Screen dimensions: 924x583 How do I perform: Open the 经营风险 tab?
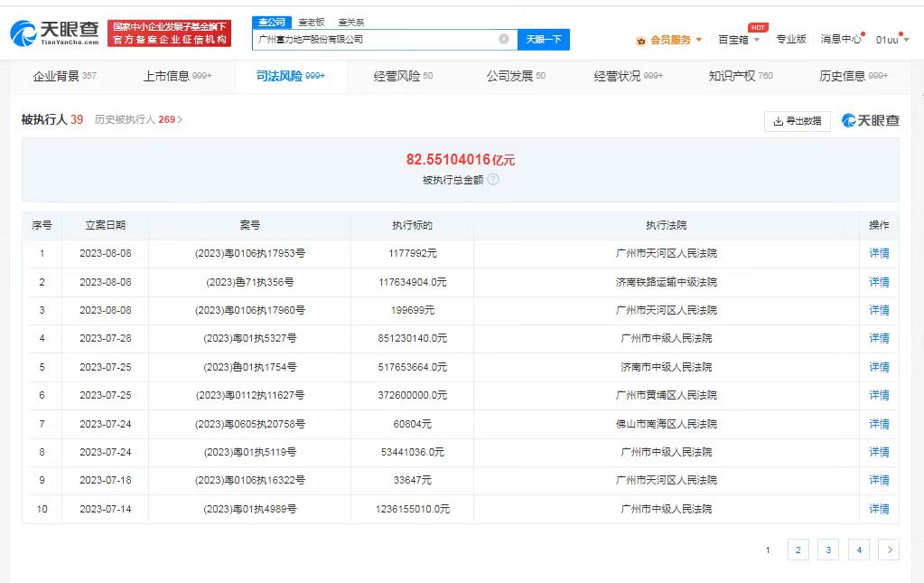(403, 76)
